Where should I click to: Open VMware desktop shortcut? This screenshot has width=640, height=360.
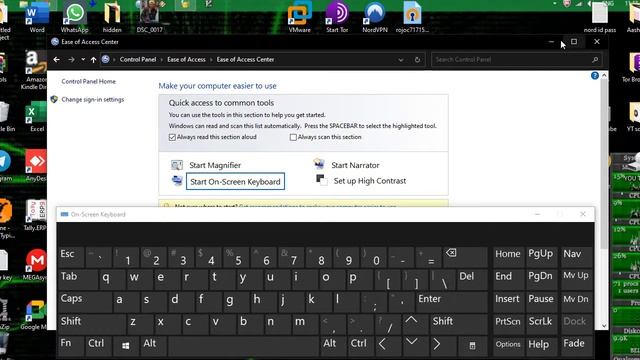pos(299,16)
